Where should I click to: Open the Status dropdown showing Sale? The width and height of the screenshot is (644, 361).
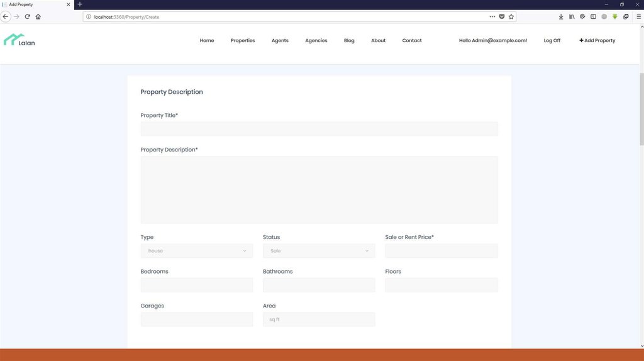pyautogui.click(x=319, y=251)
